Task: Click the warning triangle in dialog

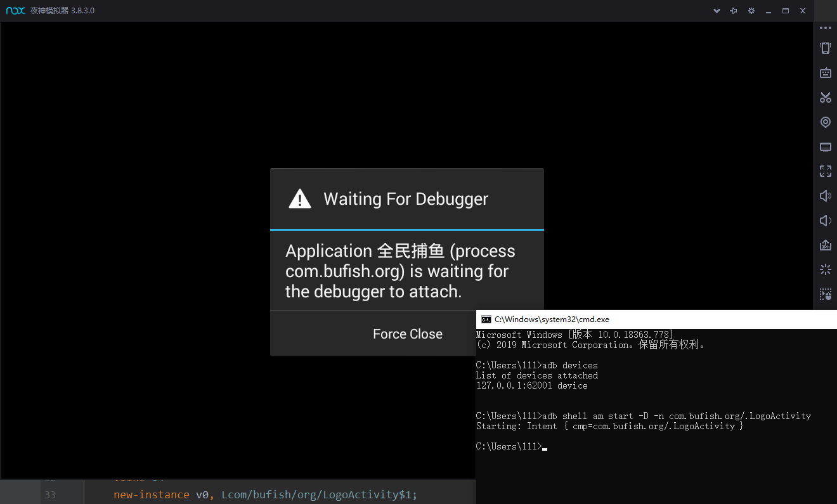Action: pyautogui.click(x=300, y=198)
